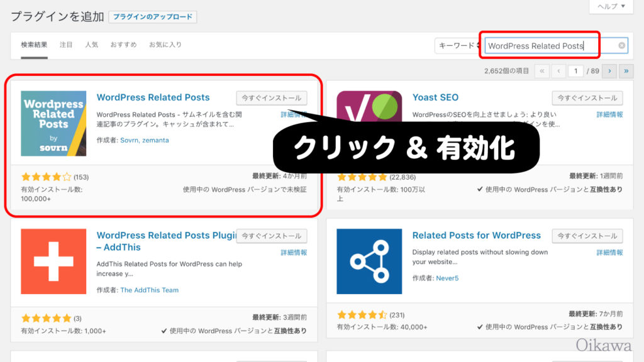Install the WordPress Related Posts plugin now
The height and width of the screenshot is (362, 644).
point(272,98)
